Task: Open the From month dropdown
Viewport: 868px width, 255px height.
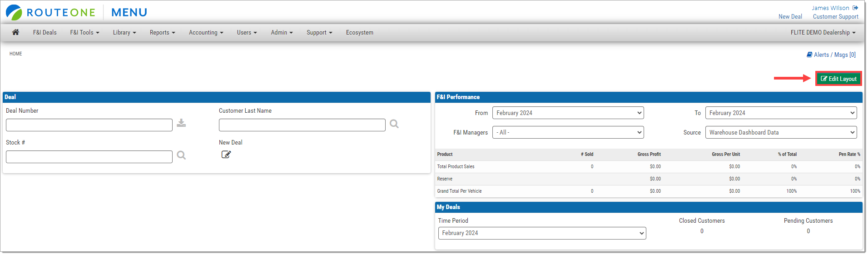Action: [x=568, y=113]
